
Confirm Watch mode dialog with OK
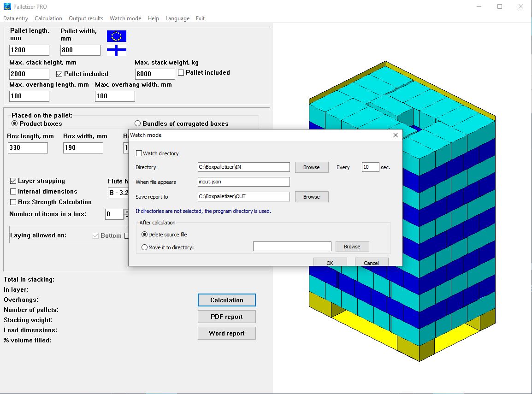330,262
